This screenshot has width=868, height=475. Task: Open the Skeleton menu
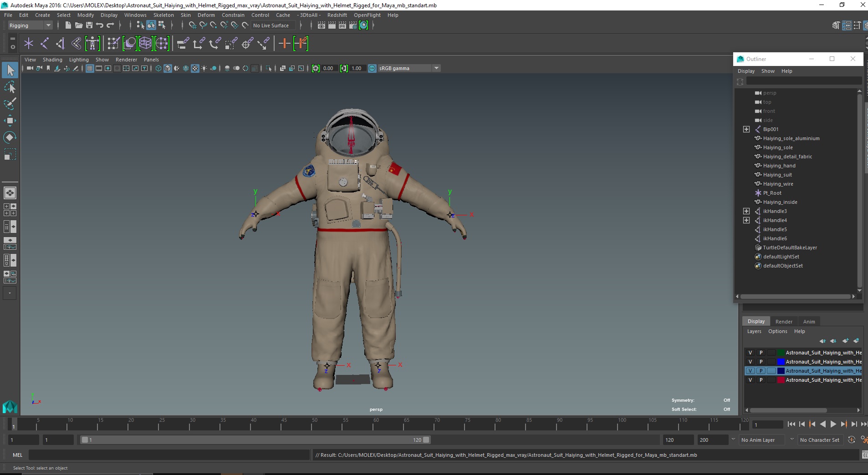click(163, 15)
